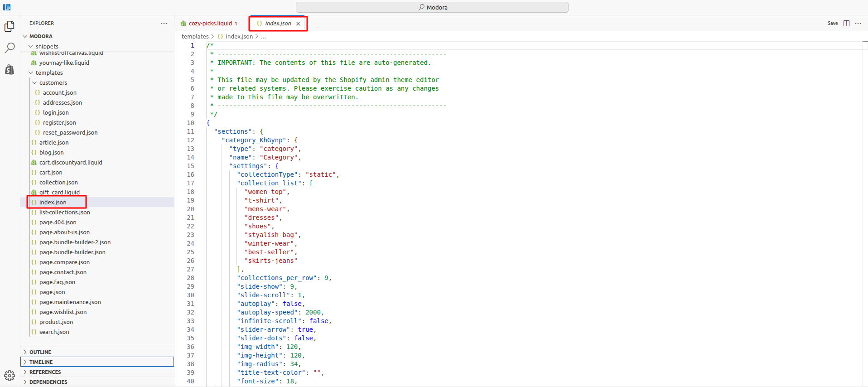Open reset_password.json file
The image size is (868, 387).
click(97, 132)
